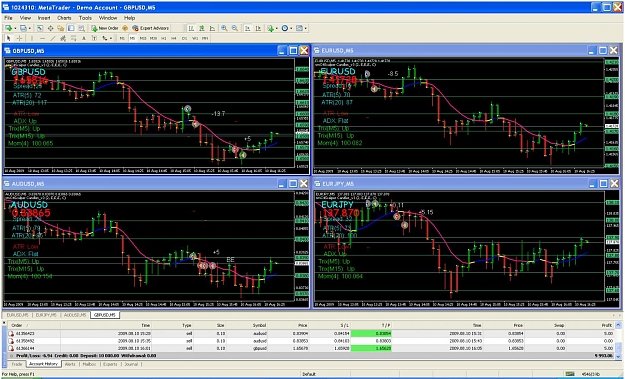The width and height of the screenshot is (625, 379).
Task: Sort by the Swap column header
Action: (559, 325)
